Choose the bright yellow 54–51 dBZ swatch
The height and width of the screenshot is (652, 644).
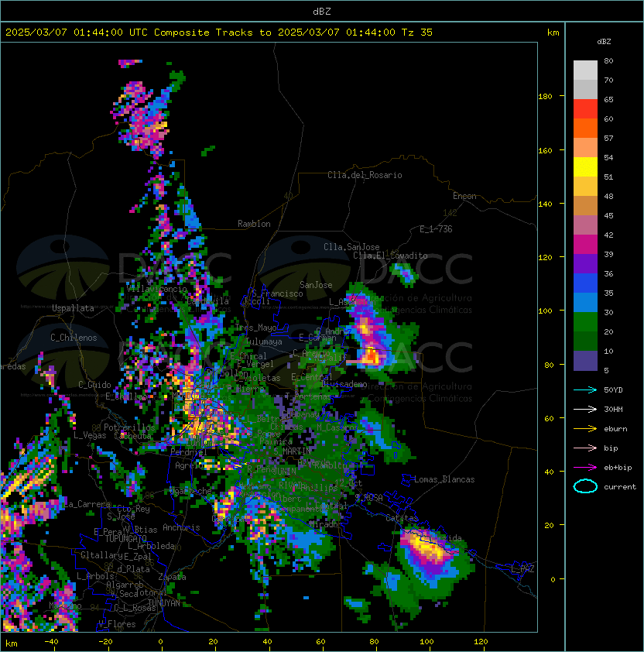point(585,166)
